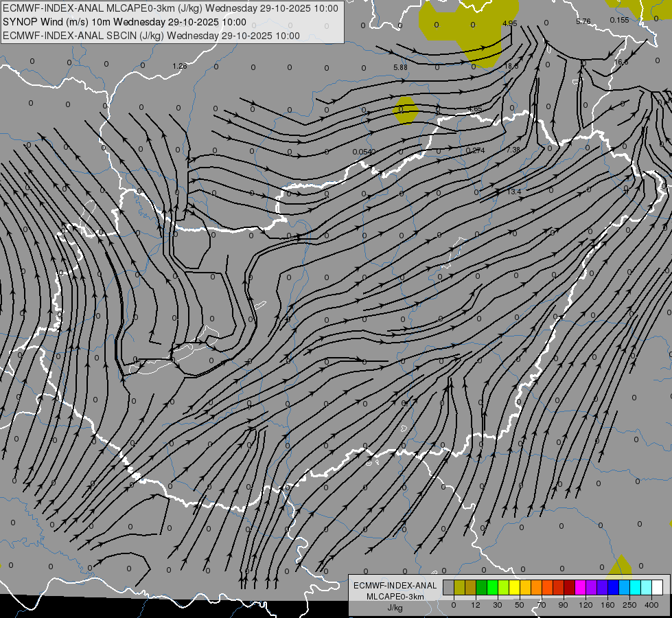The width and height of the screenshot is (672, 618).
Task: Pick the dark gold legend swatch
Action: click(x=471, y=587)
